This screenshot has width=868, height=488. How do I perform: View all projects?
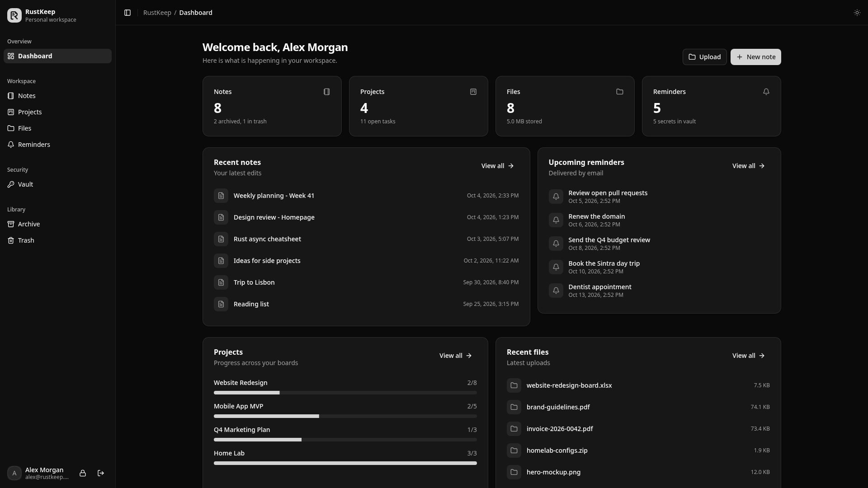(x=455, y=356)
